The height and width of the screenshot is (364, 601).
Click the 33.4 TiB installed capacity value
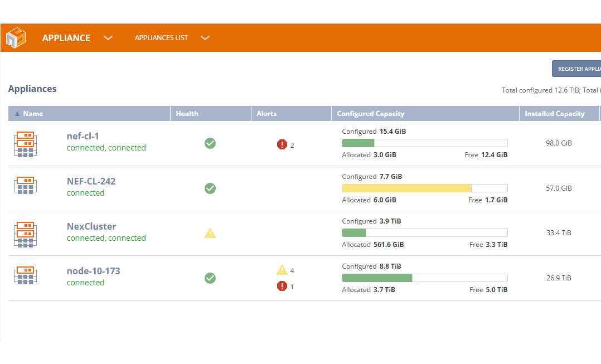(x=559, y=233)
